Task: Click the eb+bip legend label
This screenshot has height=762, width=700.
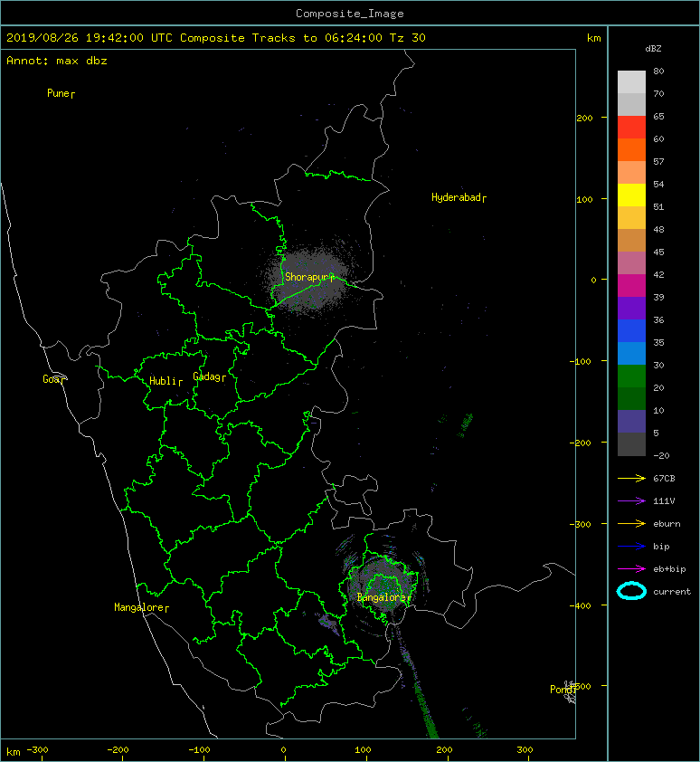Action: coord(669,569)
